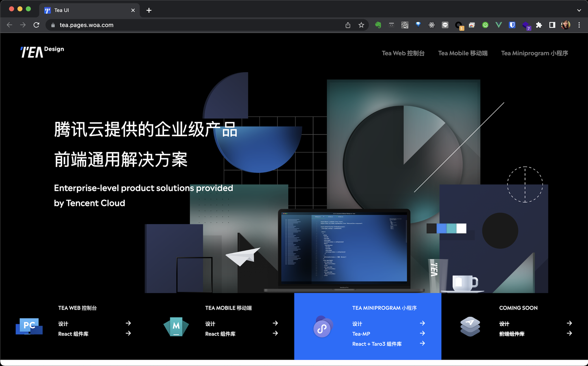Screen dimensions: 588x366
Task: Open the Tea-MP link arrow
Action: point(422,334)
